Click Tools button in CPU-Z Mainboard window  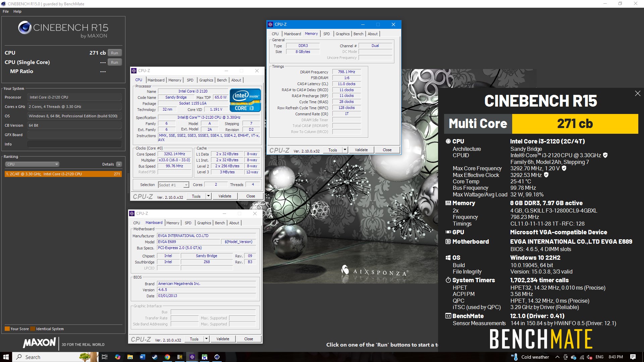tap(194, 339)
